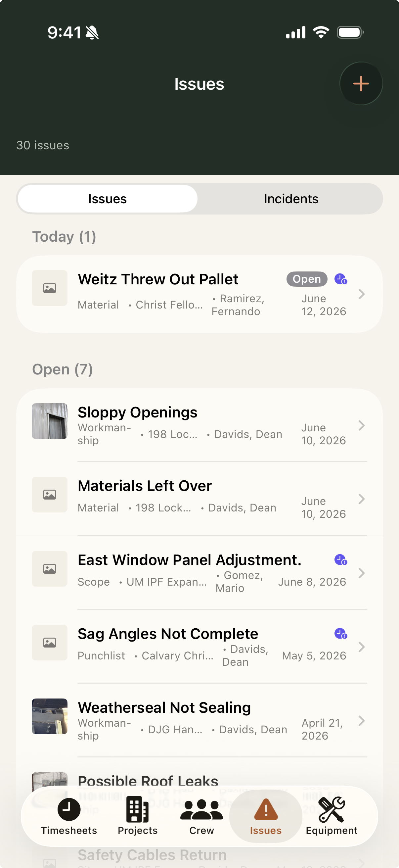Open the Timesheets clock icon
Viewport: 399px width, 868px height.
click(x=69, y=809)
